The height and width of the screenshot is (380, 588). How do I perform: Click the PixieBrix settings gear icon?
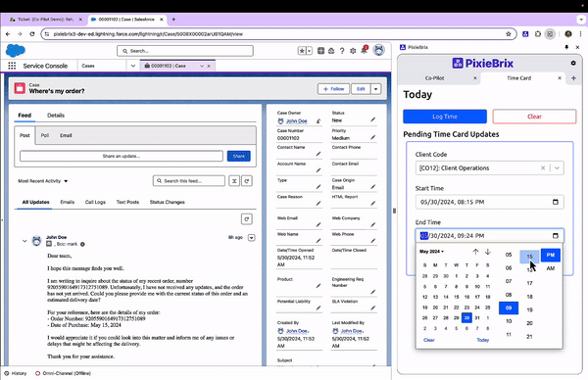[573, 63]
